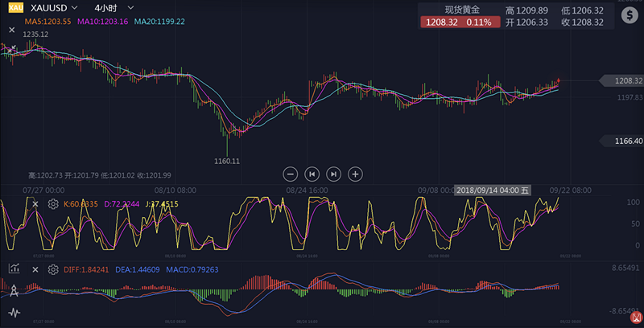This screenshot has width=644, height=328.
Task: Zoom in the chart with plus button
Action: (x=355, y=173)
